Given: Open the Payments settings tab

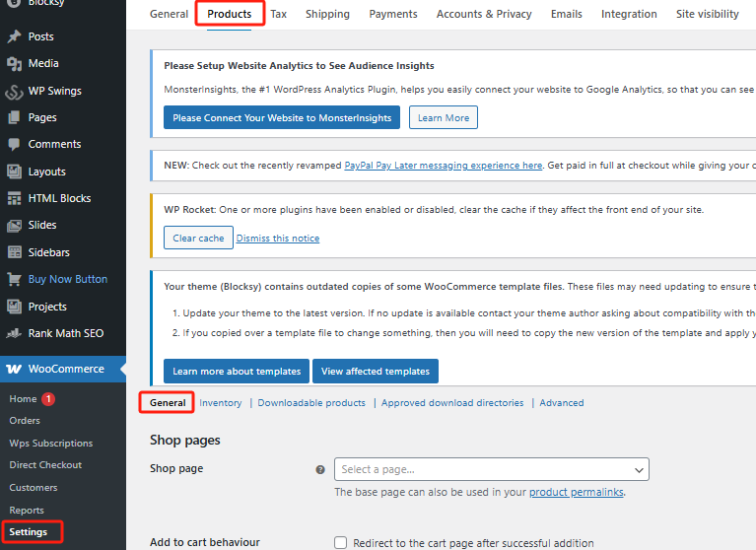Looking at the screenshot, I should point(392,14).
